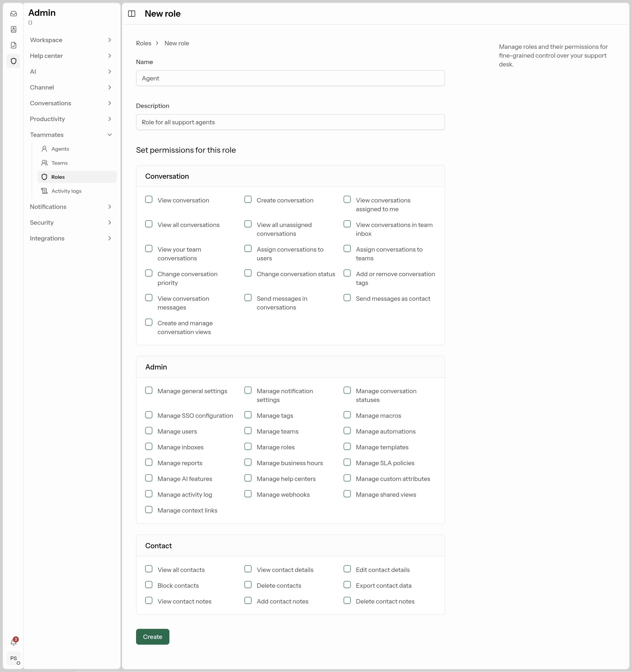Expand the Workspace section
632x672 pixels.
[71, 40]
